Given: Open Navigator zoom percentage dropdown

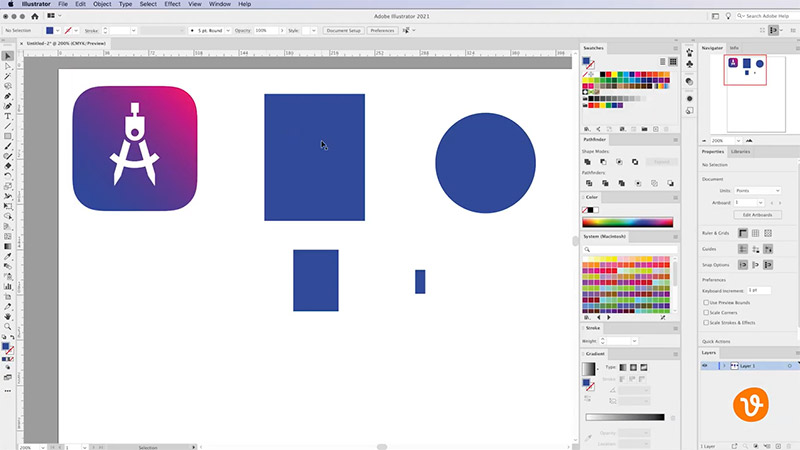Looking at the screenshot, I should 738,140.
